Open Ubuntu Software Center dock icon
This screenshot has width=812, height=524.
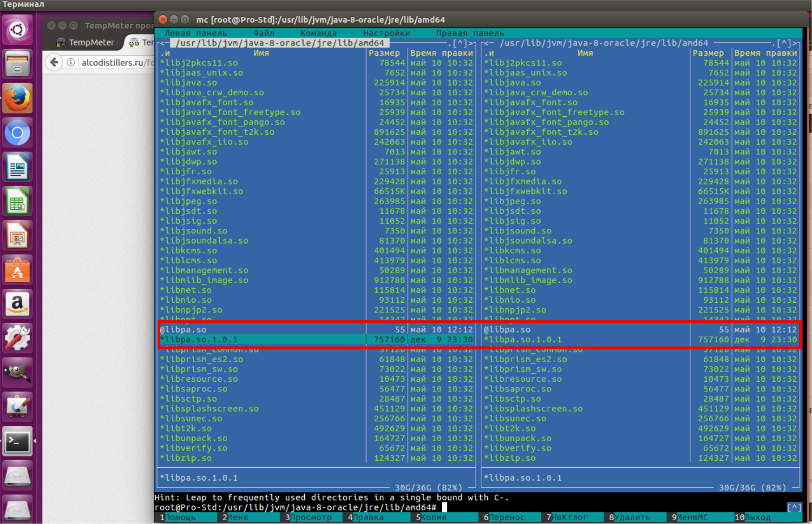point(17,270)
